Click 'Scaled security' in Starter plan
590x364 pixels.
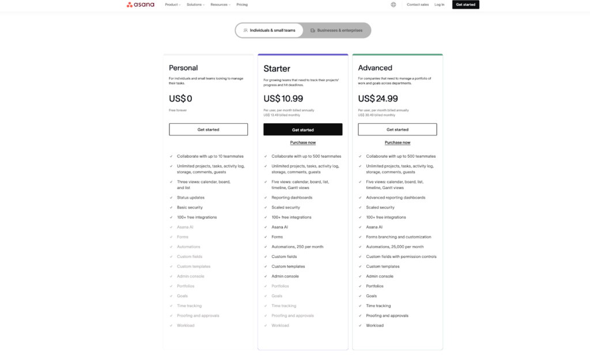pos(286,207)
